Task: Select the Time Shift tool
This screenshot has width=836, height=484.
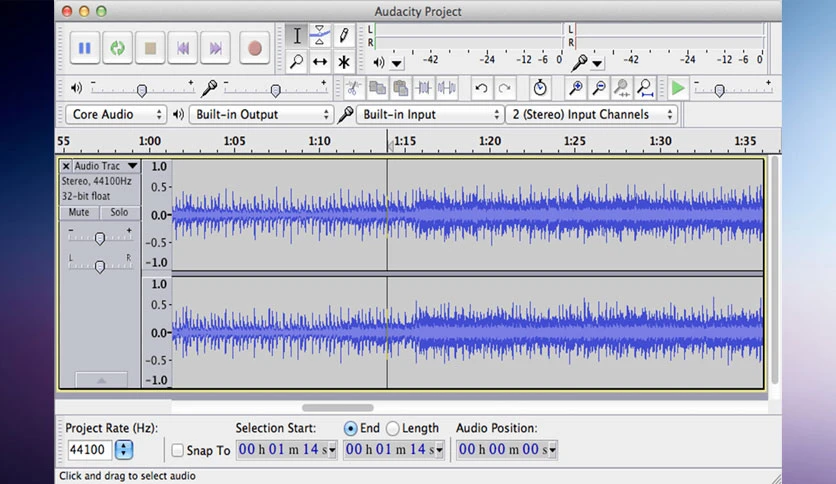Action: pyautogui.click(x=320, y=62)
